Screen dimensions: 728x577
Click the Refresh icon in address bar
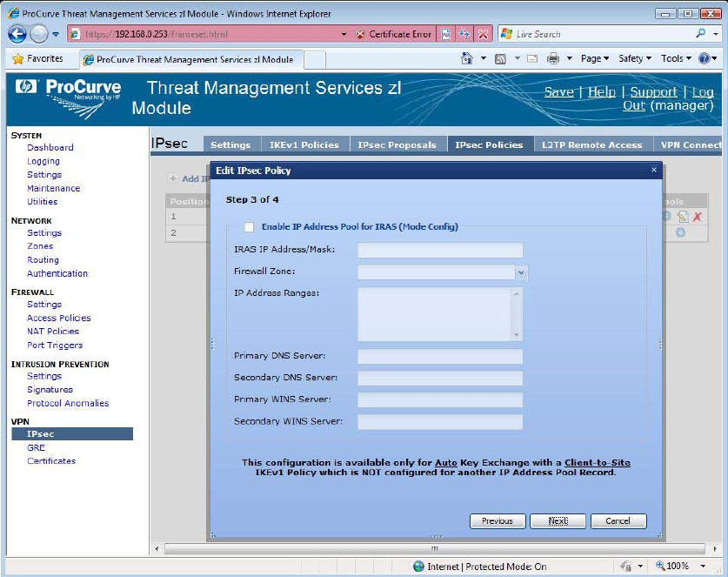tap(464, 34)
